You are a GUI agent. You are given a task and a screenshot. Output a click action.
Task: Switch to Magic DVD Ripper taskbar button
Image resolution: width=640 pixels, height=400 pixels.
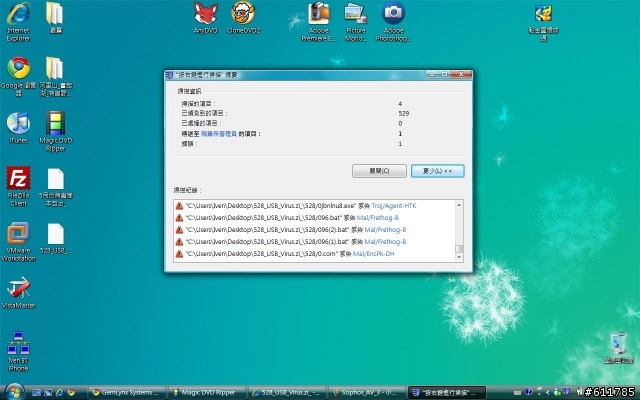point(207,393)
